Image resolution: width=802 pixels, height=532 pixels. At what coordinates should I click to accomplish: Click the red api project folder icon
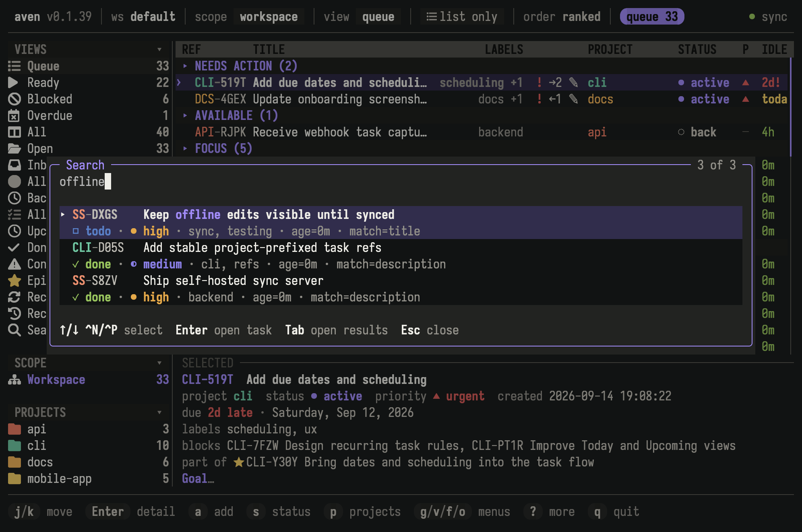(x=14, y=429)
